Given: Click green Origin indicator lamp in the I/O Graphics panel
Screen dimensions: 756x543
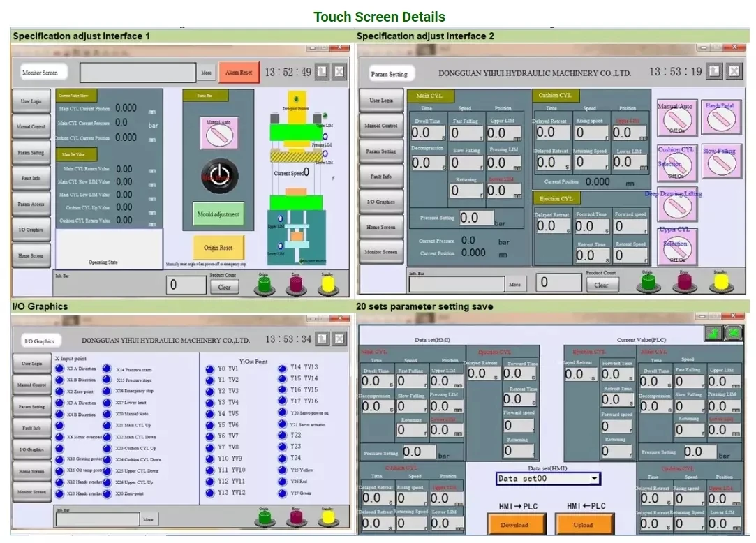Looking at the screenshot, I should pos(264,518).
